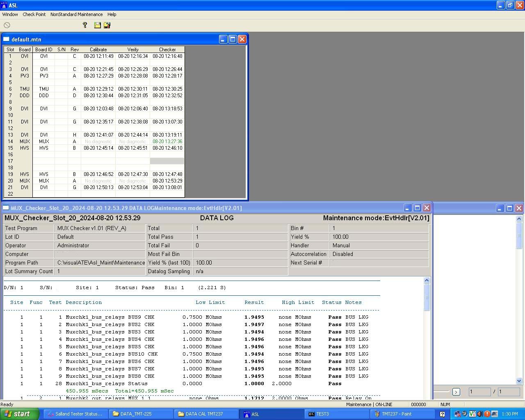Click the Checker column header

point(167,49)
